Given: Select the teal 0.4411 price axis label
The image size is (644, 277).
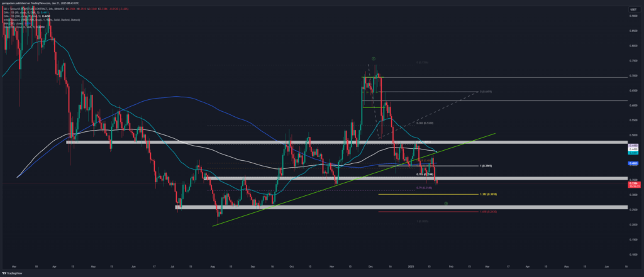Looking at the screenshot, I should [x=634, y=152].
